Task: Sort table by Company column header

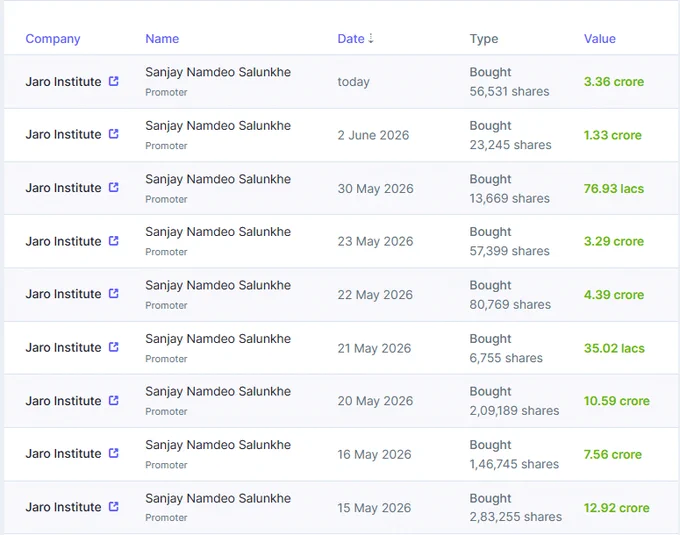Action: coord(53,39)
